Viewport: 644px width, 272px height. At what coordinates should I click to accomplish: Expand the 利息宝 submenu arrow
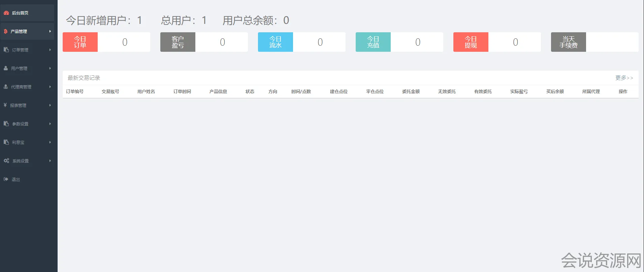[50, 142]
